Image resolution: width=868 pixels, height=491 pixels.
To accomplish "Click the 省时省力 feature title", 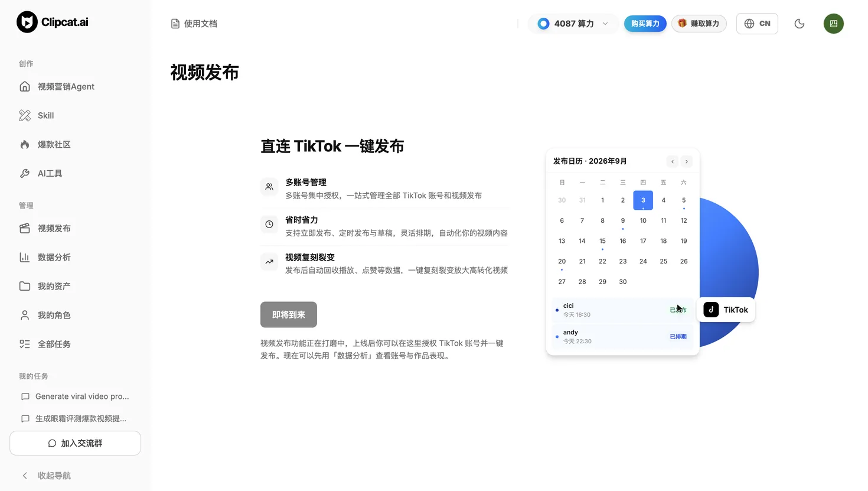I will [302, 220].
